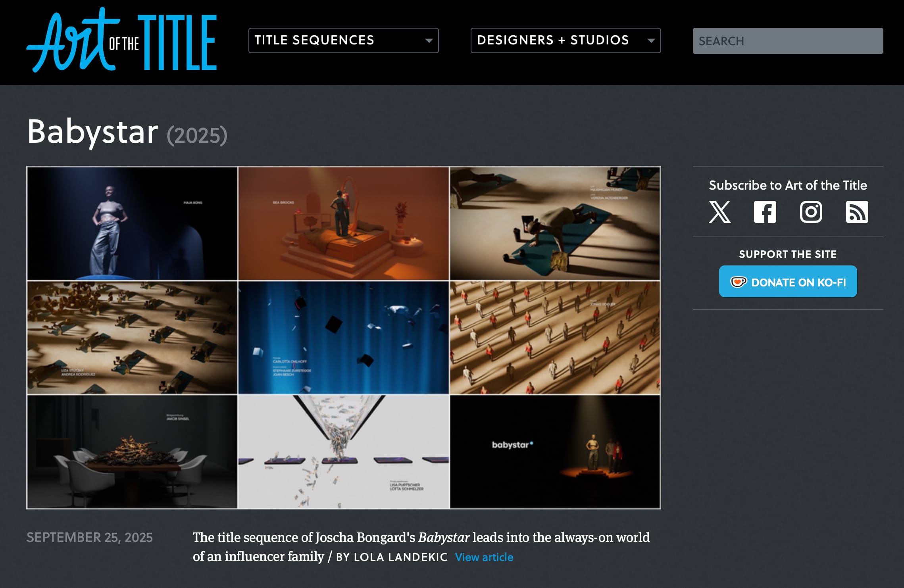Open the Instagram subscribe icon
This screenshot has width=904, height=588.
pos(811,212)
